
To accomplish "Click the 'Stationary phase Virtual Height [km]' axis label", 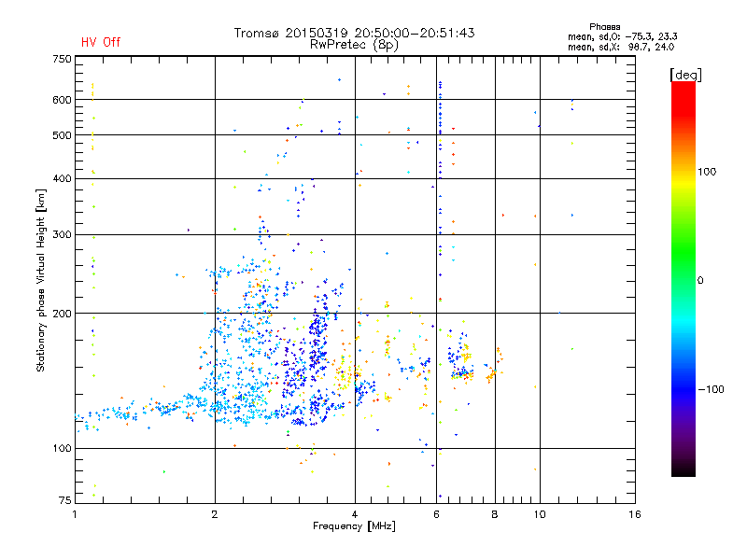I will coord(40,281).
